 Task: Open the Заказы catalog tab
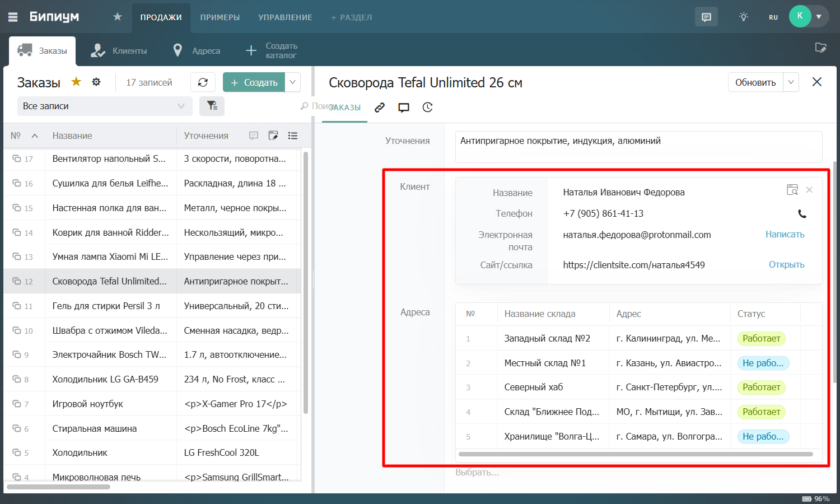(43, 50)
